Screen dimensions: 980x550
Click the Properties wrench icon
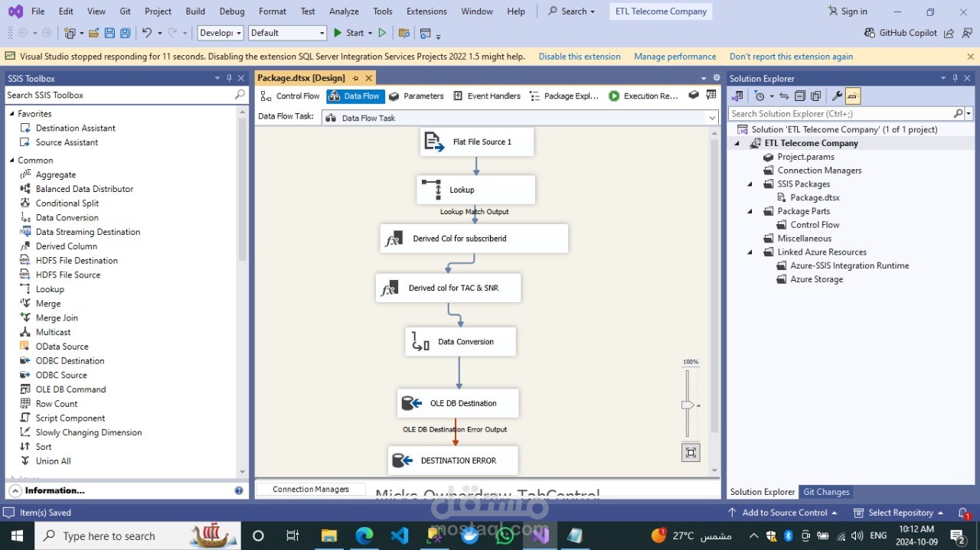pyautogui.click(x=837, y=96)
